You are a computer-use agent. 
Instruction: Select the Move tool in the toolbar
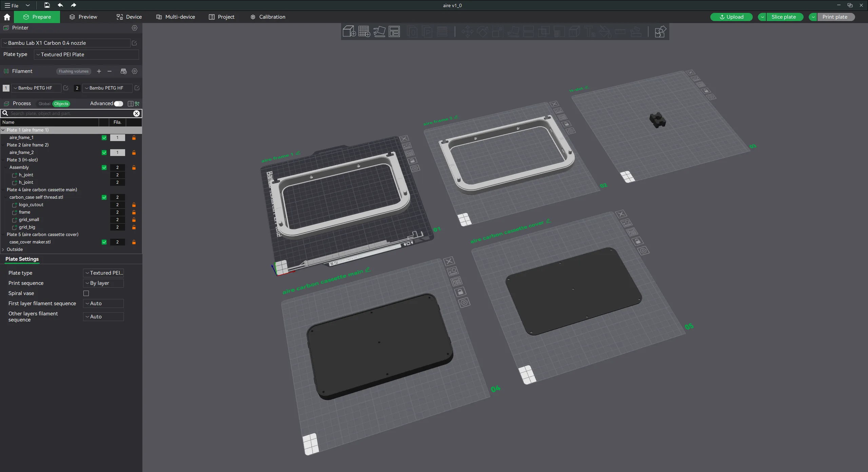tap(467, 32)
